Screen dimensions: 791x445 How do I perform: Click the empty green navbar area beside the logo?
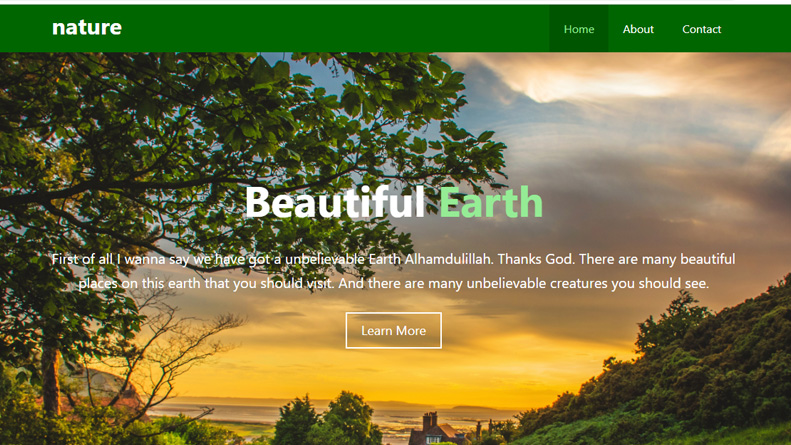(x=333, y=29)
